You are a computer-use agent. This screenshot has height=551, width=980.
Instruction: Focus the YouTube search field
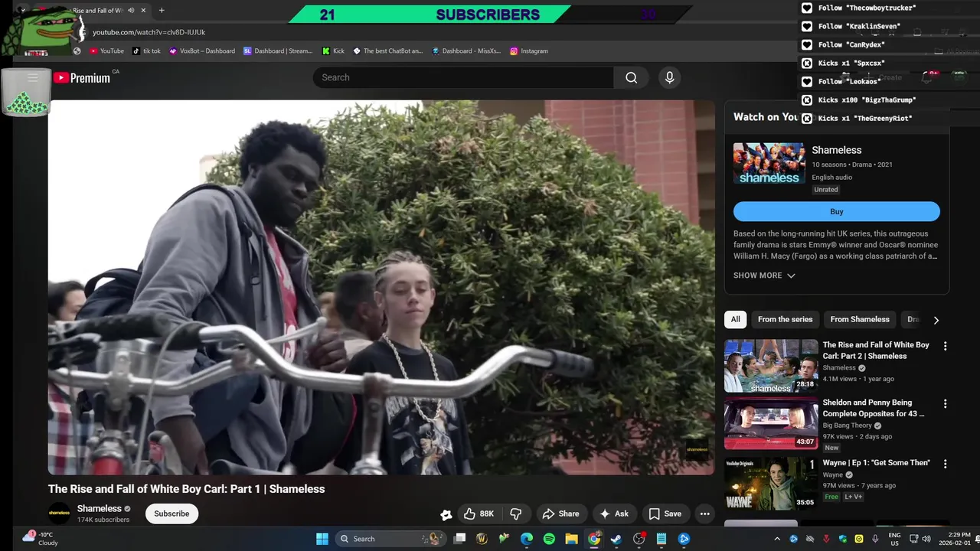pos(463,77)
